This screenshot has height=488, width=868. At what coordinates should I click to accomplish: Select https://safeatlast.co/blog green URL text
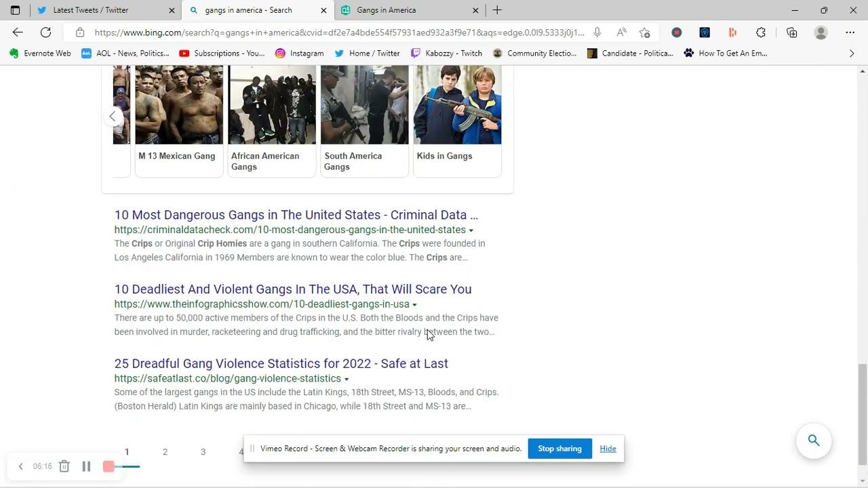[x=227, y=378]
